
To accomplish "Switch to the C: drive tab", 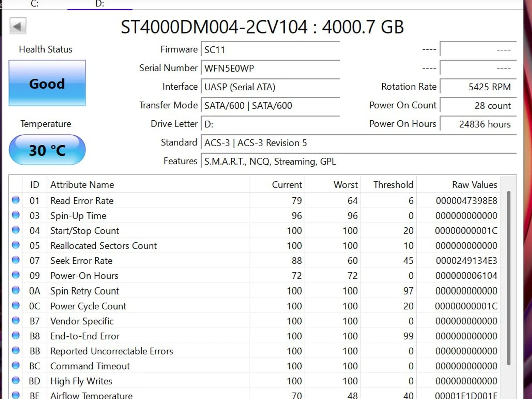I will 35,4.
